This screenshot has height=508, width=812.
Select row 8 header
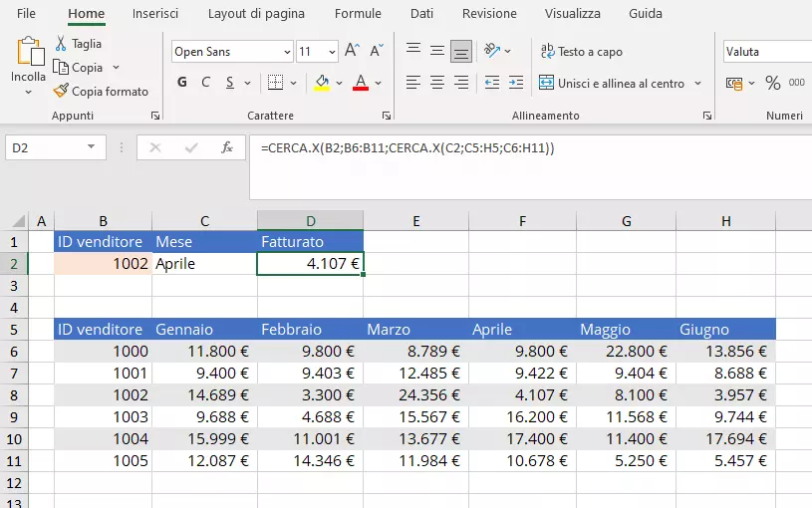tap(14, 395)
